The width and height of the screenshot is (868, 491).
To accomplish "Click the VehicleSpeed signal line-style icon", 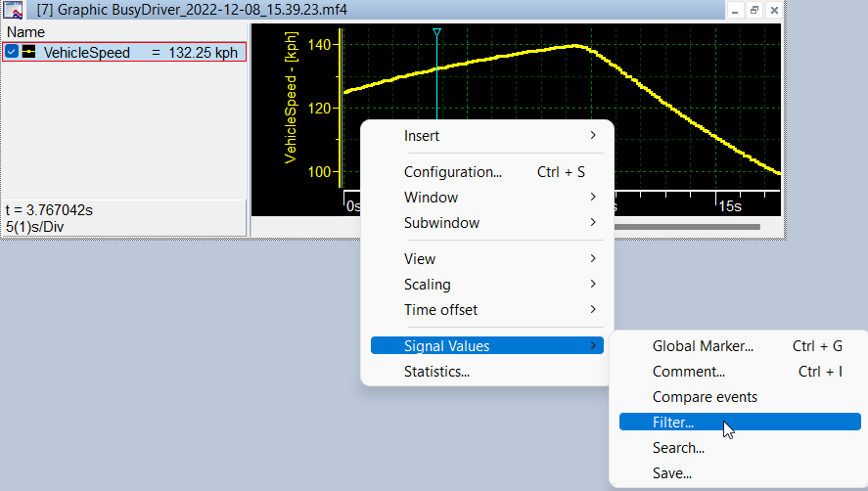I will [x=28, y=52].
